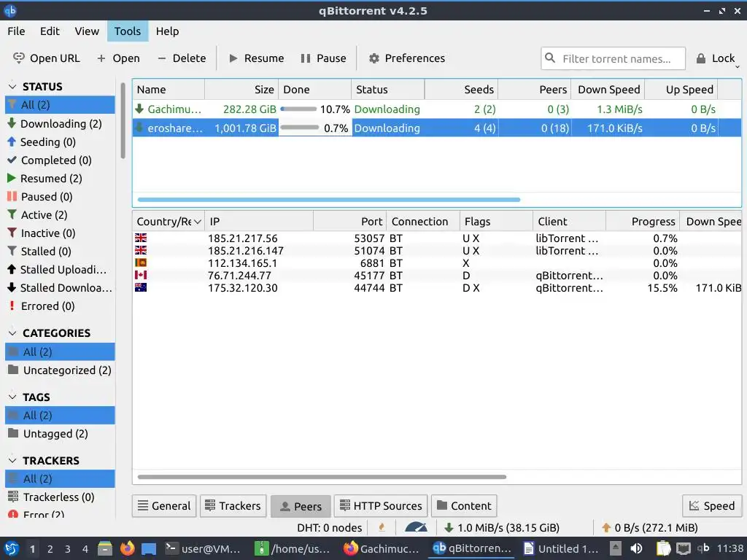747x560 pixels.
Task: Switch to workspace 3 in the taskbar
Action: coord(68,549)
